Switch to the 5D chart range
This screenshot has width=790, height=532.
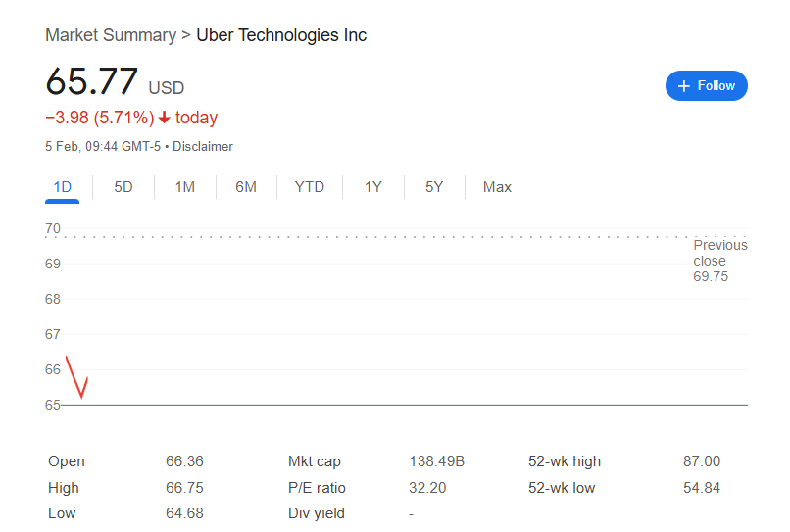123,187
